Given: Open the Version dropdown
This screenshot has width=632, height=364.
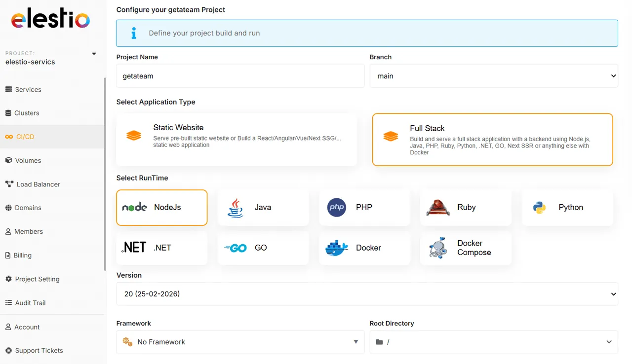Looking at the screenshot, I should point(367,294).
